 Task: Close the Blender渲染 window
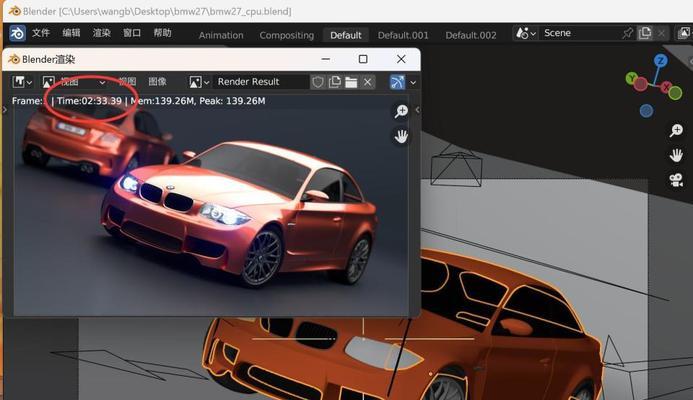pos(401,59)
